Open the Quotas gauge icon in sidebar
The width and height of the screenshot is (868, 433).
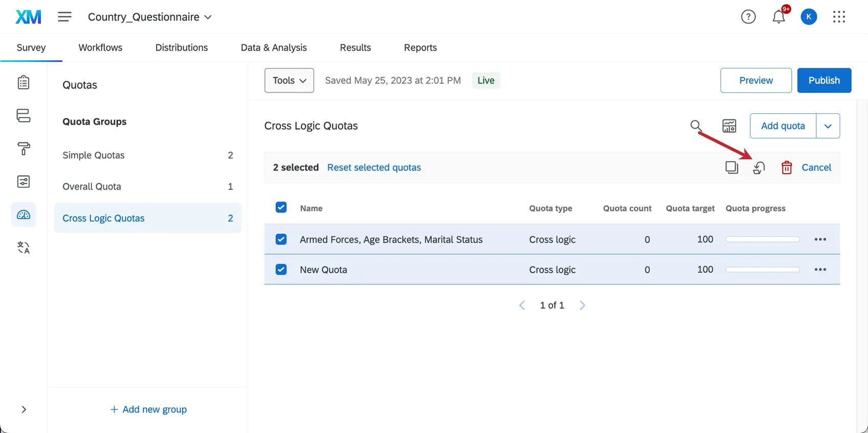[23, 215]
